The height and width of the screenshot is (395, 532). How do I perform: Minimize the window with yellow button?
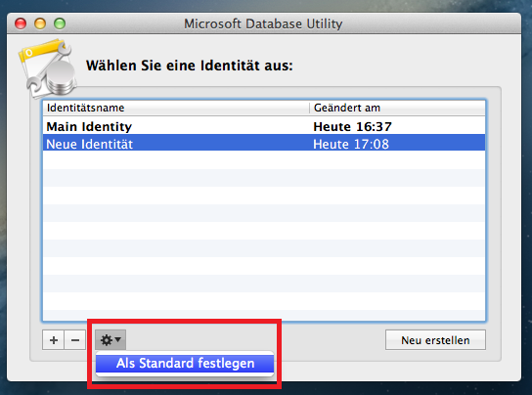[x=40, y=23]
